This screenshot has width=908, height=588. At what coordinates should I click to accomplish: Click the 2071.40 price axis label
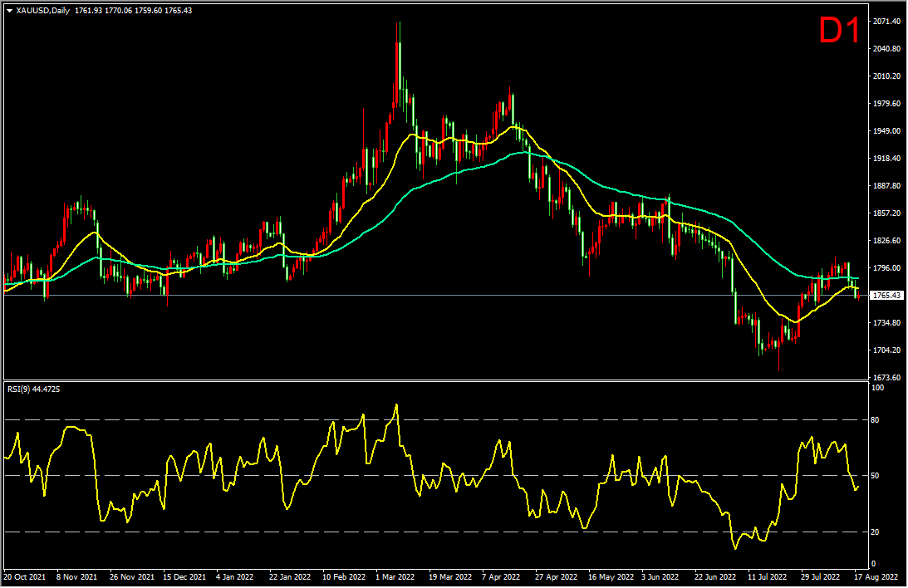[x=886, y=21]
